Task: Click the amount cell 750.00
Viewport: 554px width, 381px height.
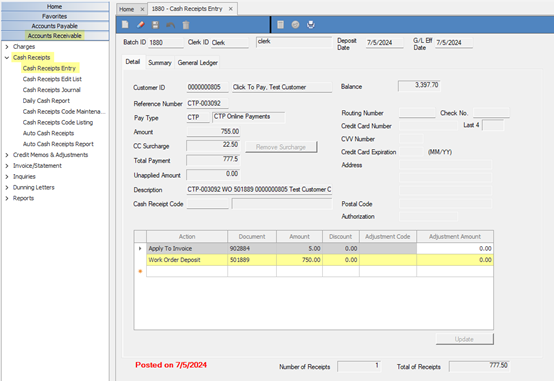Action: [299, 260]
